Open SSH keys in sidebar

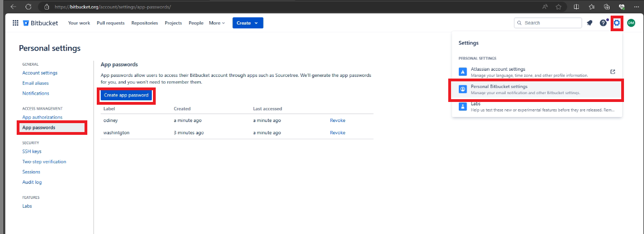click(x=32, y=152)
